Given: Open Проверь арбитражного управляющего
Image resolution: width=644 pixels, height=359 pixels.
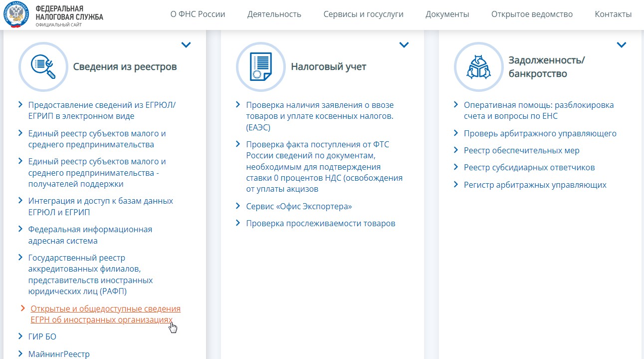Looking at the screenshot, I should coord(540,133).
